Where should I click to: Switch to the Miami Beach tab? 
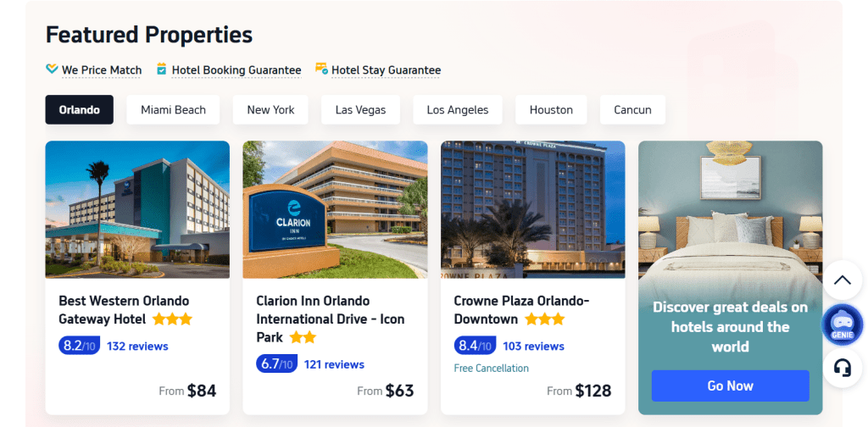(x=173, y=110)
